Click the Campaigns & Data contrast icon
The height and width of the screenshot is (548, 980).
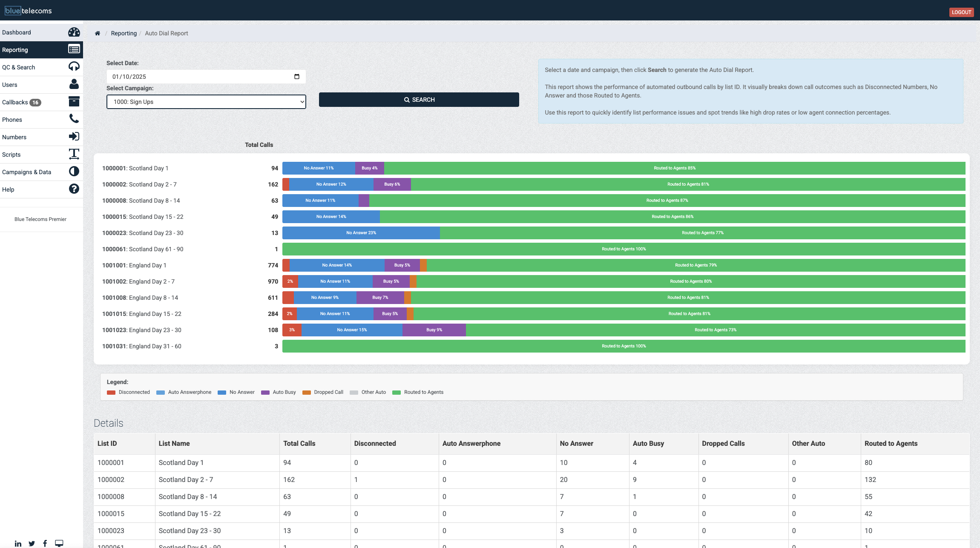[x=74, y=171]
